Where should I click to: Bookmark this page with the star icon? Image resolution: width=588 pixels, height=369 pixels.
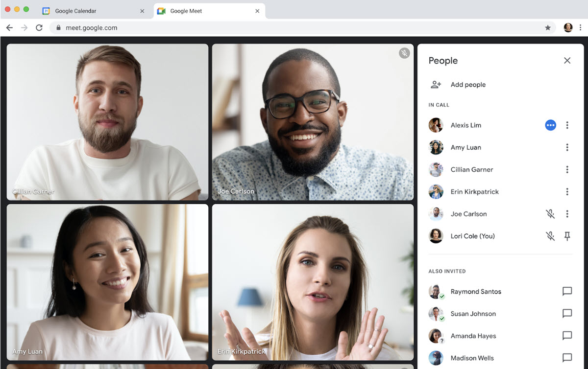click(x=547, y=28)
